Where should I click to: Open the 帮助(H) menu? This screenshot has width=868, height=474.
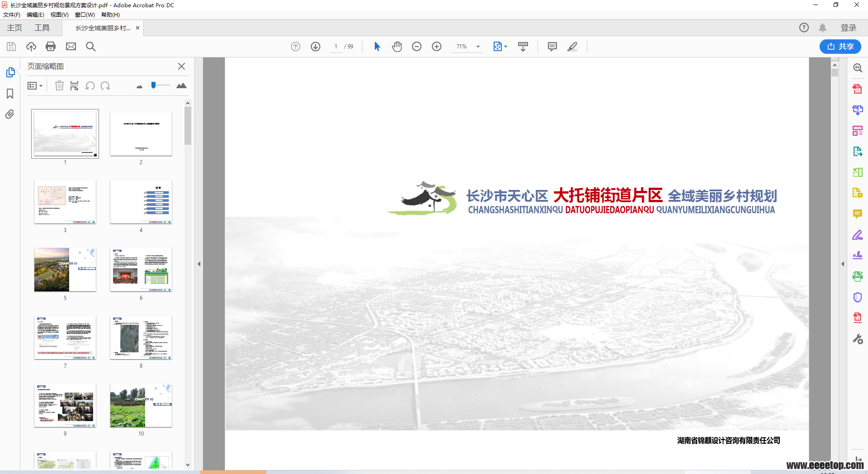tap(110, 14)
